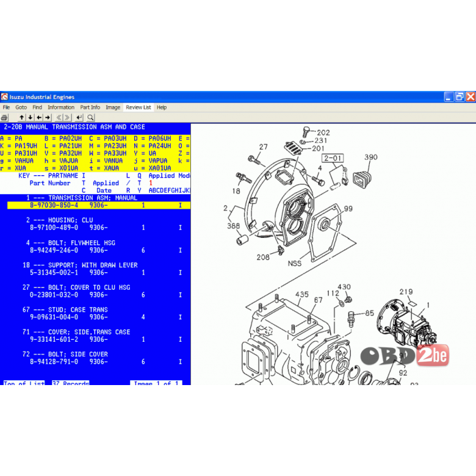The height and width of the screenshot is (476, 476).
Task: Click the right arrow toolbar icon
Action: click(48, 118)
